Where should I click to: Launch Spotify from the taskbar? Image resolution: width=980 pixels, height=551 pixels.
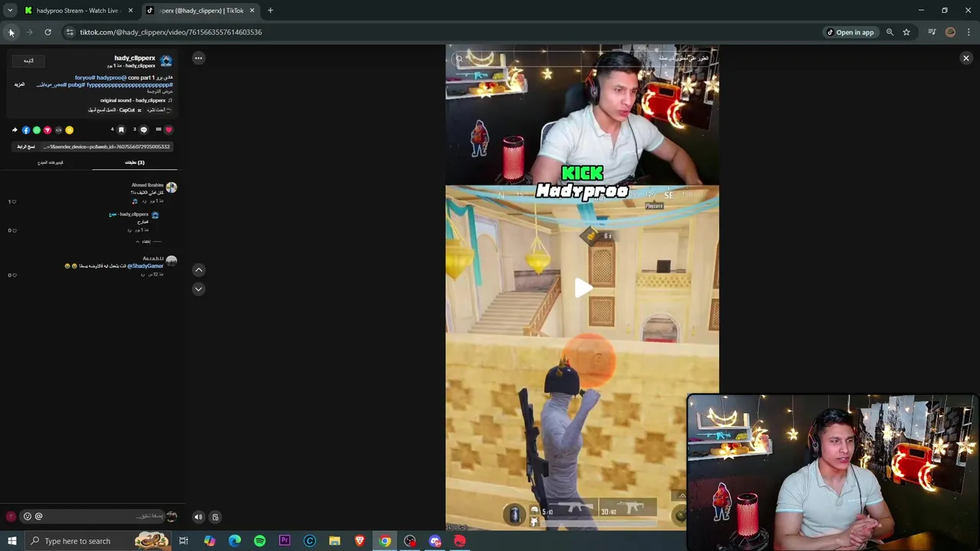pos(260,541)
